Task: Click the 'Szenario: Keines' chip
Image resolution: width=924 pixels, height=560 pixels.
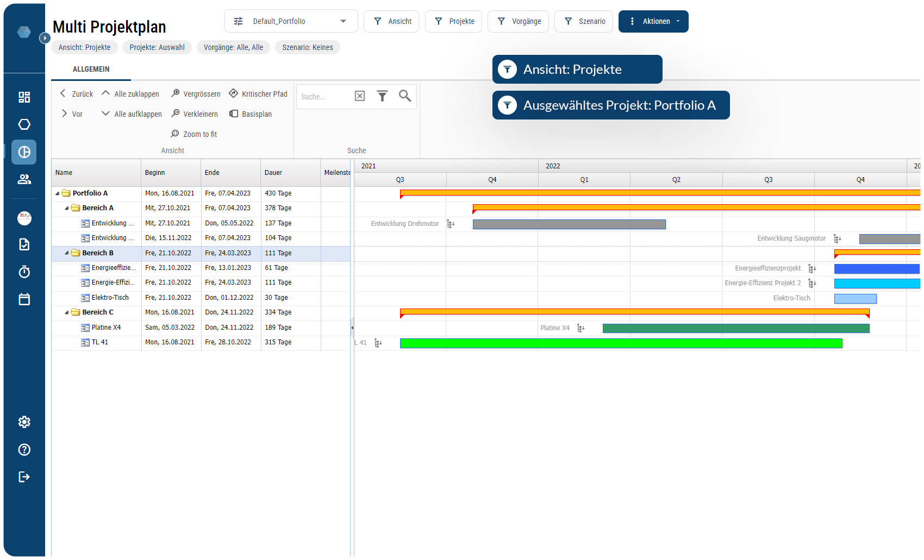Action: tap(308, 47)
